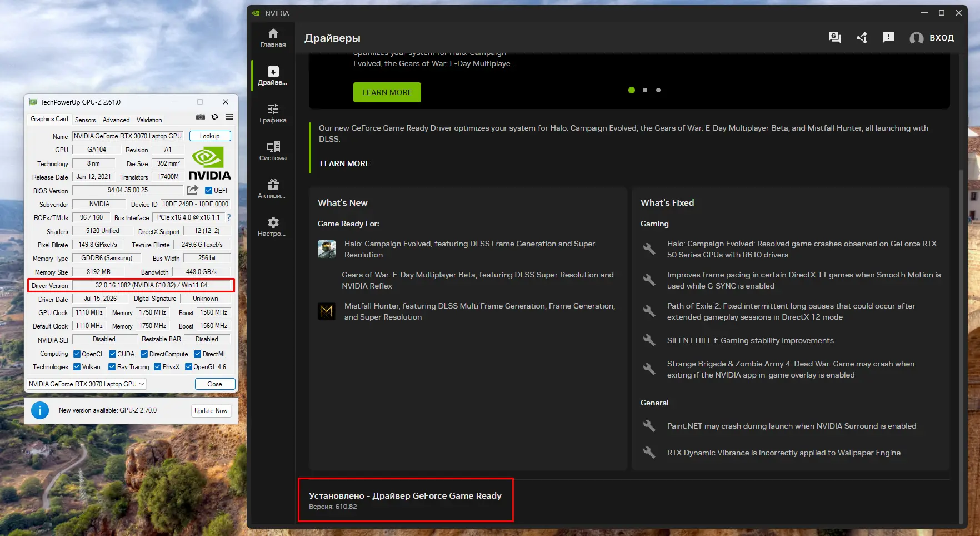Screen dimensions: 980x536
Task: Click "SILENT HILL f: Gaming stability improvements" entry
Action: pos(751,340)
